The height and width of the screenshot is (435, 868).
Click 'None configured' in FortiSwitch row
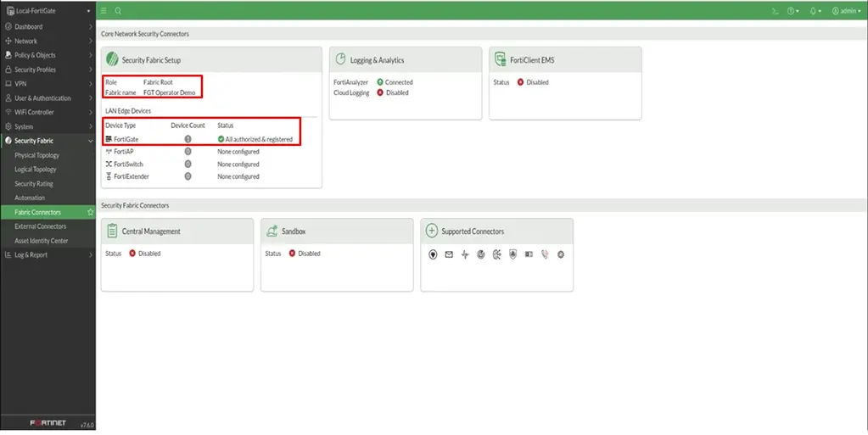pyautogui.click(x=238, y=165)
